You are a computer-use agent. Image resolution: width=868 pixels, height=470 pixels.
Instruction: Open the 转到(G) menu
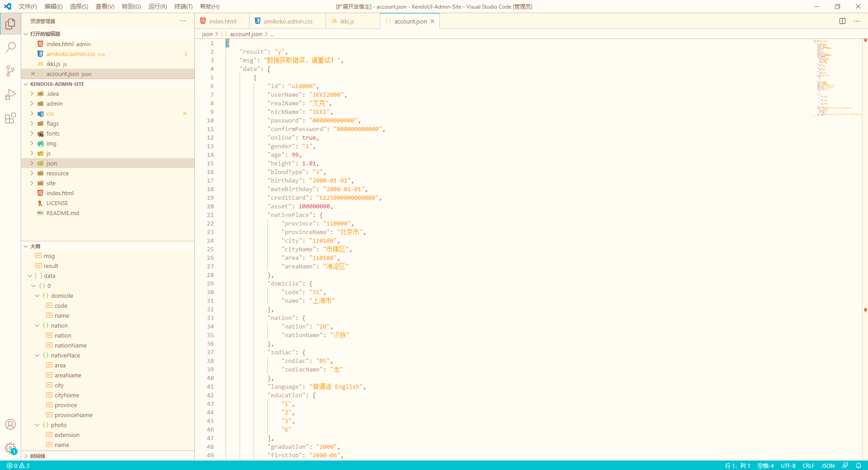click(x=131, y=6)
